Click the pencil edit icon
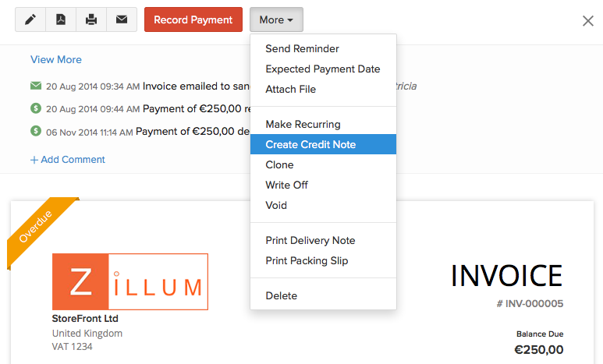The width and height of the screenshot is (603, 364). (x=30, y=19)
